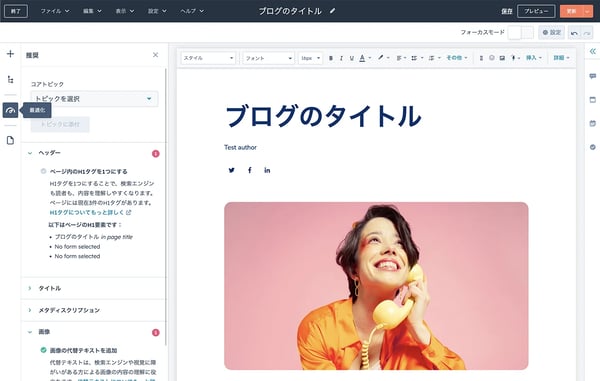Click the green check for 画像の代替テキストを追加

click(43, 350)
